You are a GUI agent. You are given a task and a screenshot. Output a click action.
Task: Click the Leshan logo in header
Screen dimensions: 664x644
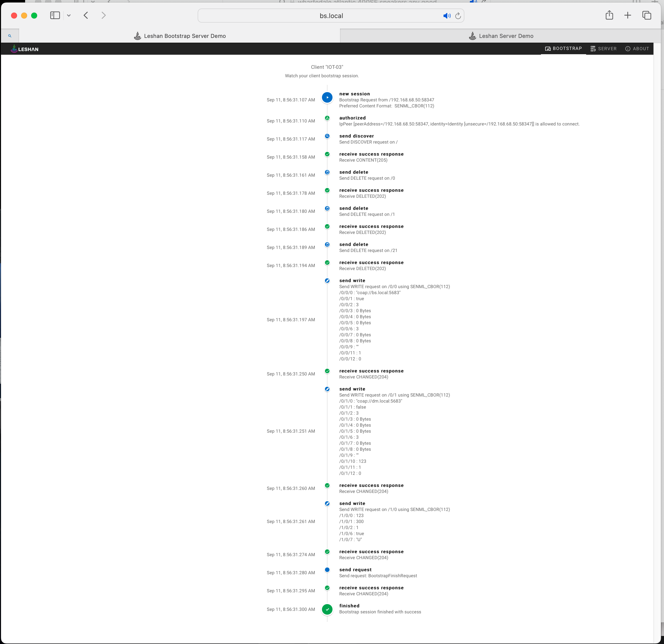click(x=24, y=49)
